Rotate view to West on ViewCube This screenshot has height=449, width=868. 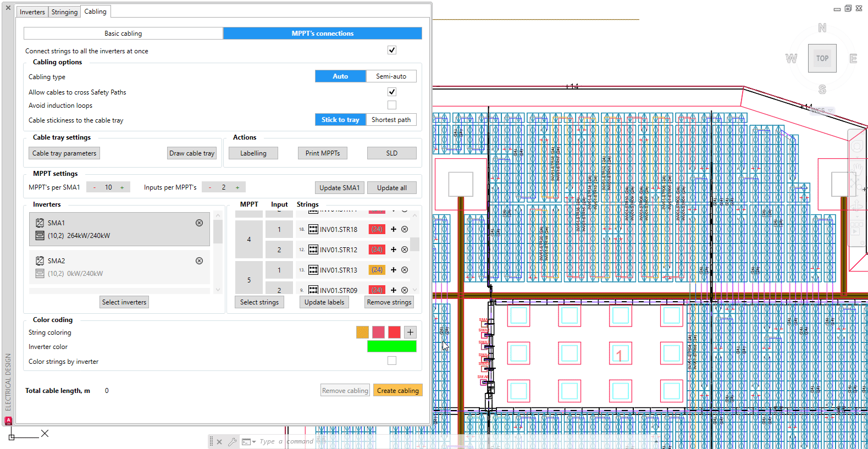(791, 58)
